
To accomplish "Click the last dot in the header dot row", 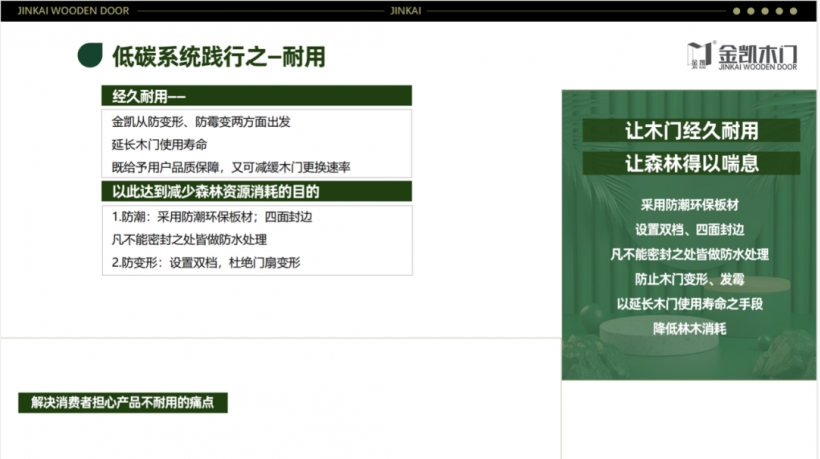I will (x=793, y=11).
